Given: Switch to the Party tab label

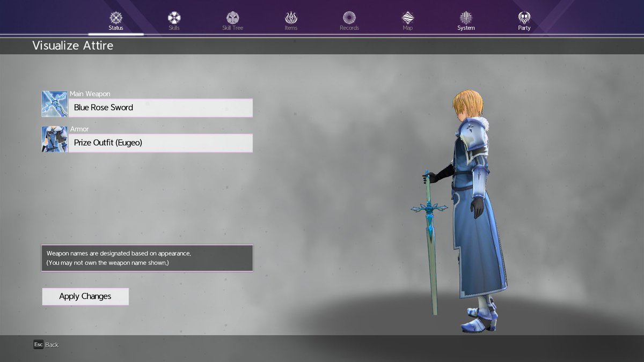Looking at the screenshot, I should point(524,28).
